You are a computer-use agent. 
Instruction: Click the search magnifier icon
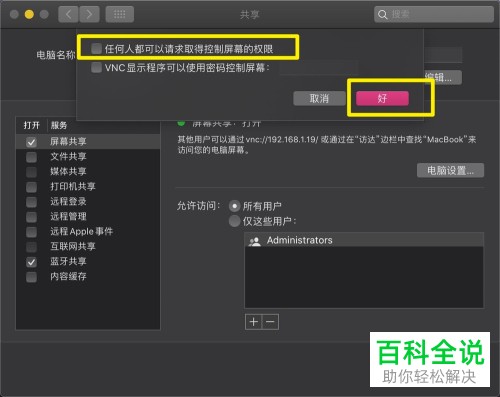382,15
